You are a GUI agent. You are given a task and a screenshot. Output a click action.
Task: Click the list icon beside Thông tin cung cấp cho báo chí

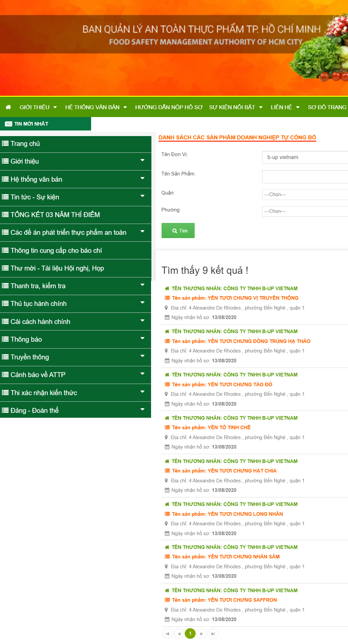pyautogui.click(x=5, y=250)
